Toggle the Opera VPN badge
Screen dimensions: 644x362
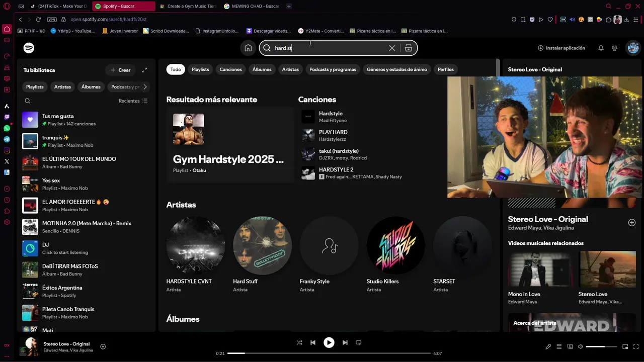click(52, 20)
